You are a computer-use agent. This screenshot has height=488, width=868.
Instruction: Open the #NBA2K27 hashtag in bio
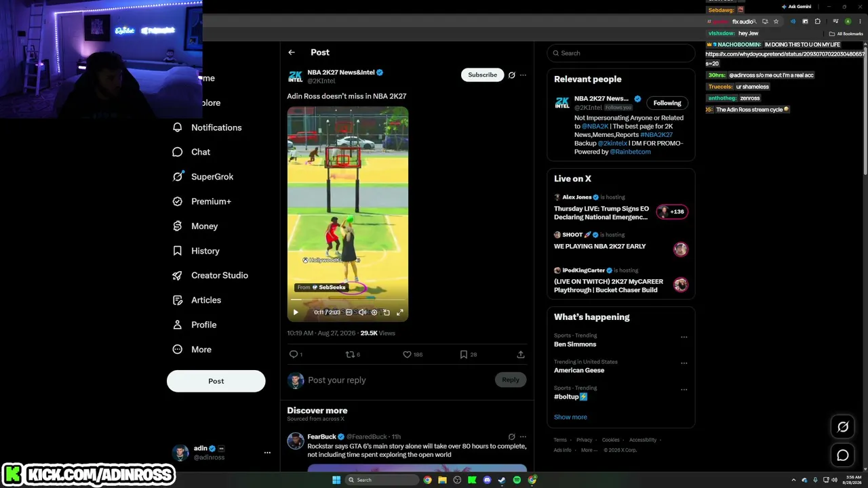coord(656,135)
